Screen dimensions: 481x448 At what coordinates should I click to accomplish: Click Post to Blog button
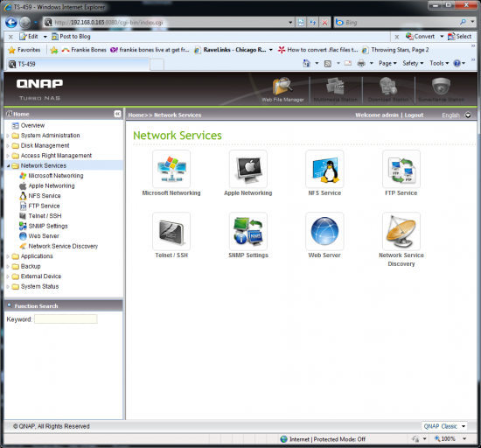[x=71, y=37]
